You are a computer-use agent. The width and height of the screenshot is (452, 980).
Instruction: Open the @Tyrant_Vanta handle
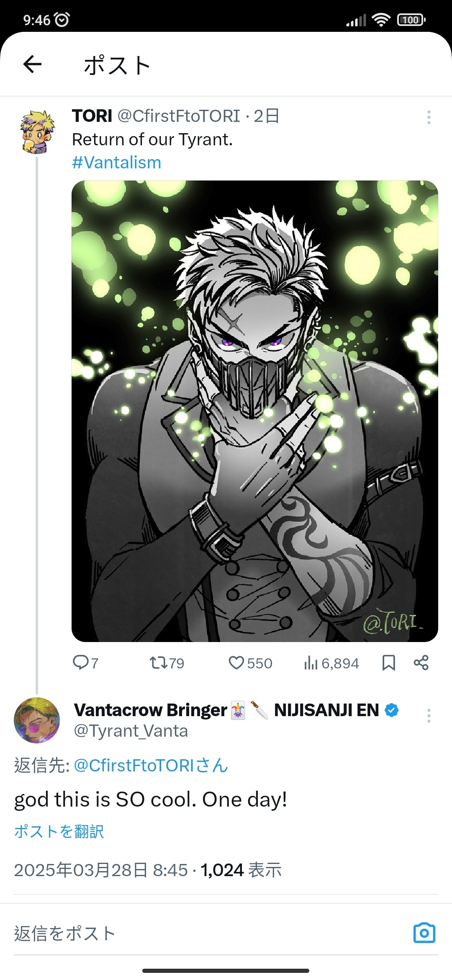pyautogui.click(x=131, y=731)
